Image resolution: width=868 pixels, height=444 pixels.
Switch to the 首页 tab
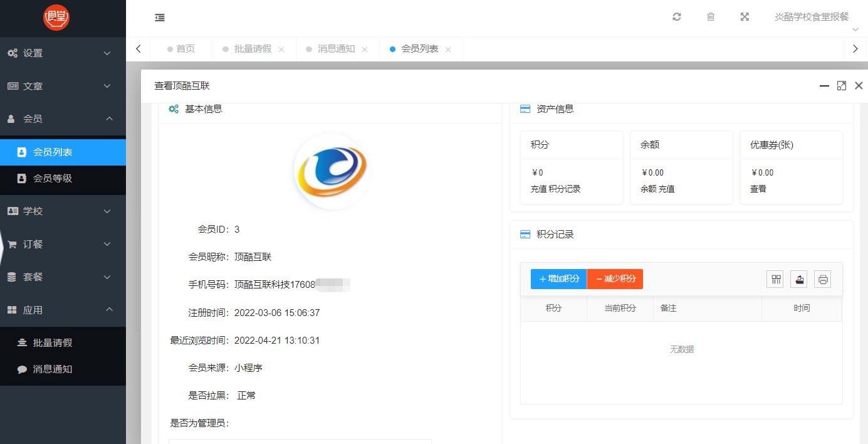pyautogui.click(x=186, y=49)
